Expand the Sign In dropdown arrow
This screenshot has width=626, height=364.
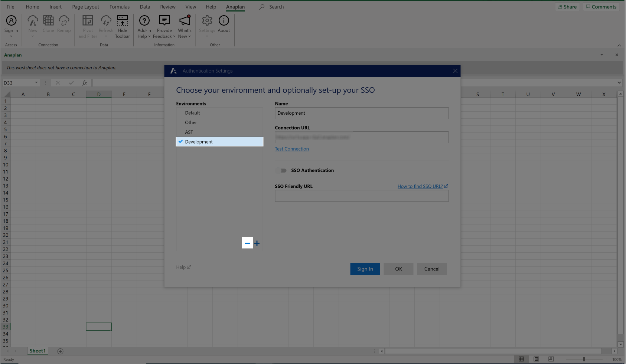pos(11,36)
